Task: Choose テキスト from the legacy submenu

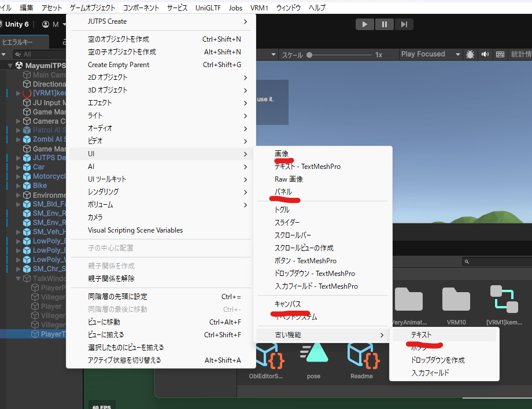Action: [421, 335]
